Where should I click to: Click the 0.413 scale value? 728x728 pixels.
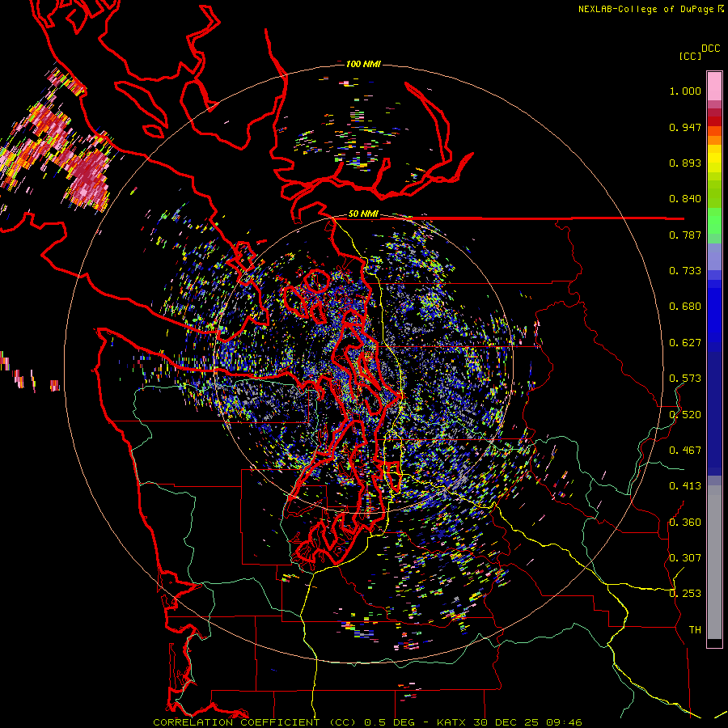click(685, 486)
